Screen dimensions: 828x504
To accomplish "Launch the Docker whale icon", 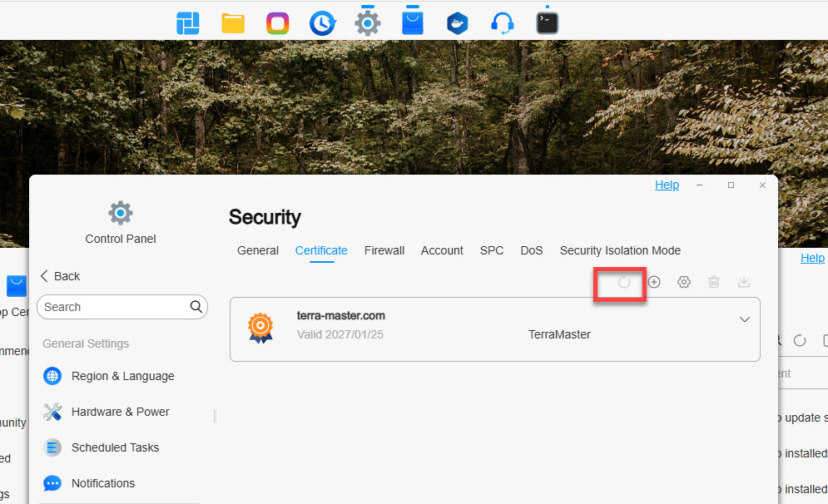I will point(458,23).
